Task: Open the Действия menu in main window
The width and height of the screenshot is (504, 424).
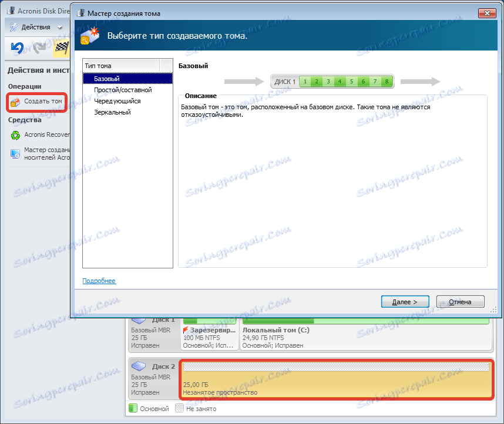Action: click(x=36, y=27)
